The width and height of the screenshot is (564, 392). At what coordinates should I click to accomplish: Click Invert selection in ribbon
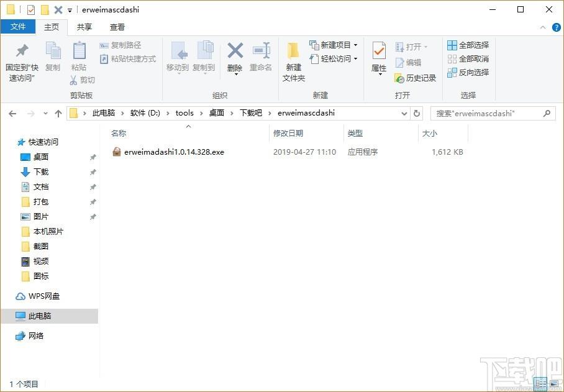coord(468,72)
